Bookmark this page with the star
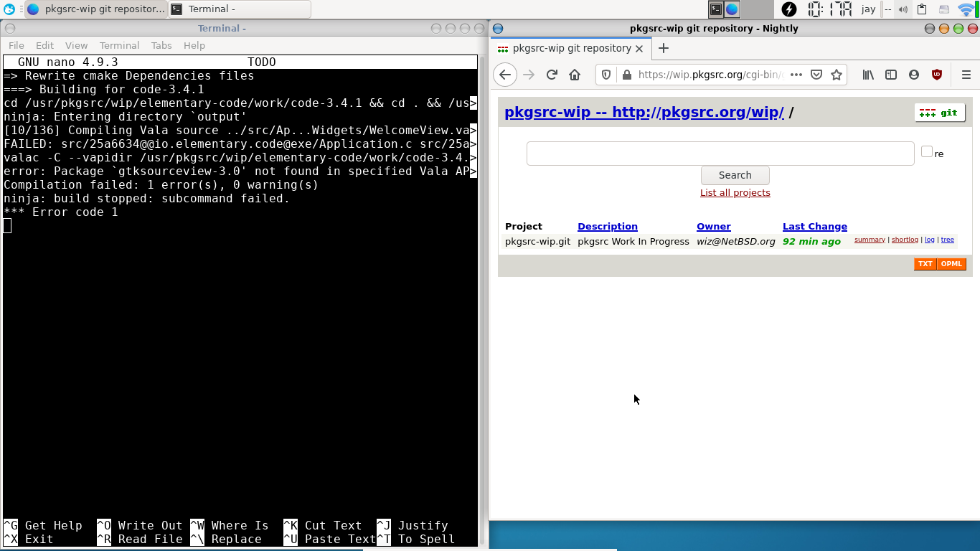 [x=837, y=75]
